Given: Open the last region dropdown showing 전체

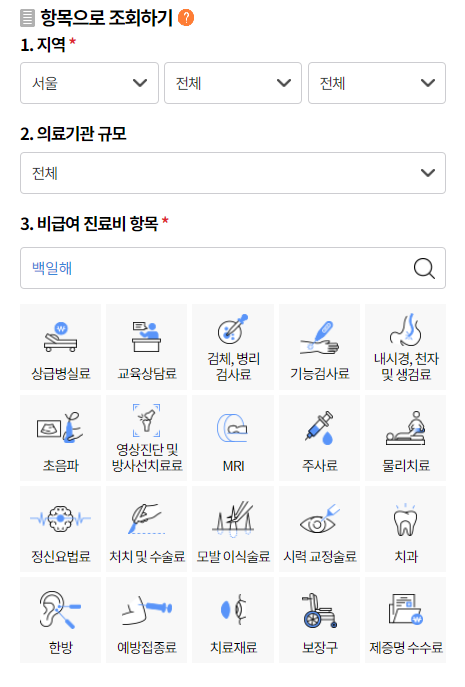Looking at the screenshot, I should click(377, 83).
